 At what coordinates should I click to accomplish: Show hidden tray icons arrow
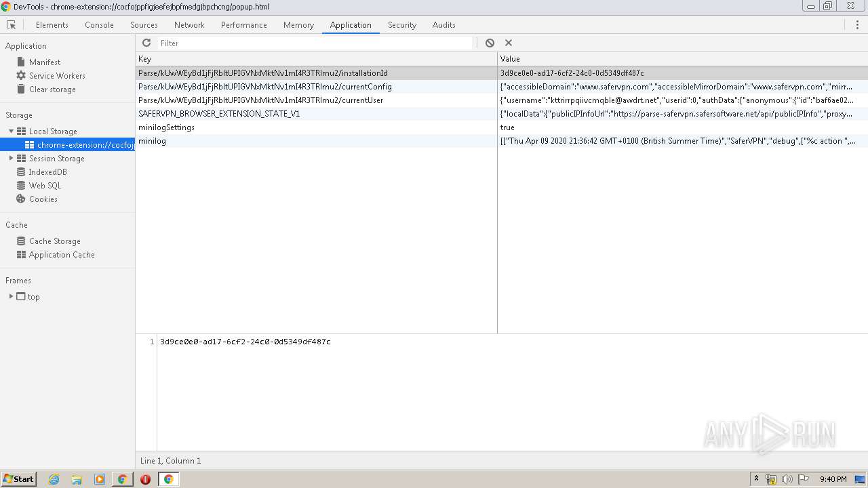click(x=756, y=479)
